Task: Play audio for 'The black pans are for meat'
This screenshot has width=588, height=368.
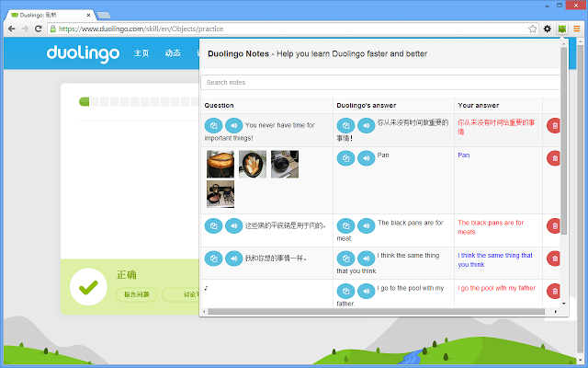Action: pyautogui.click(x=366, y=224)
